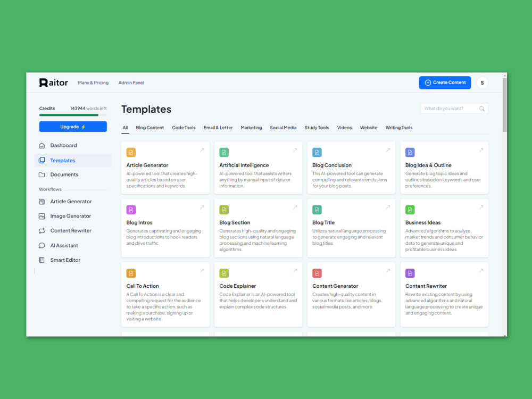Click the Documents folder icon
The image size is (532, 399).
click(x=41, y=174)
